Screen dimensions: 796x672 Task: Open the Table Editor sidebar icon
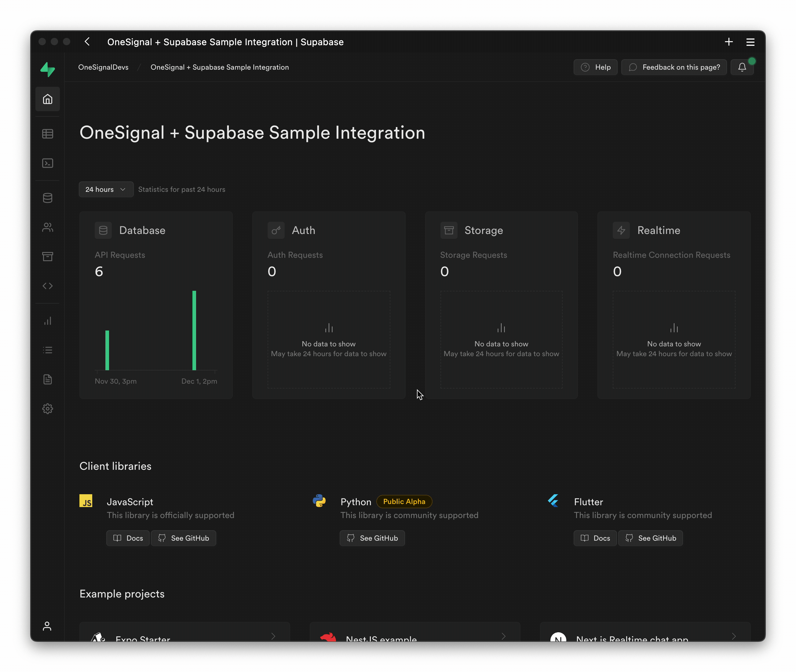[x=48, y=134]
